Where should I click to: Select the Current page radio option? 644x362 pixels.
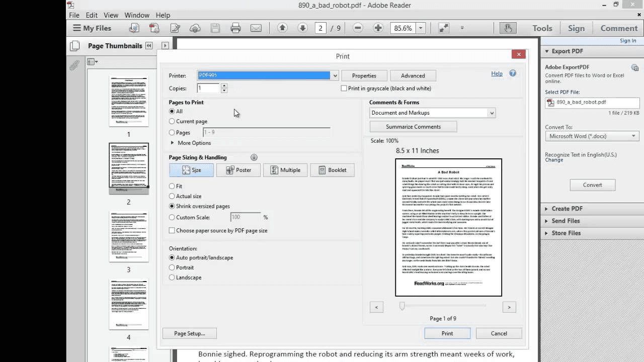[x=172, y=121]
